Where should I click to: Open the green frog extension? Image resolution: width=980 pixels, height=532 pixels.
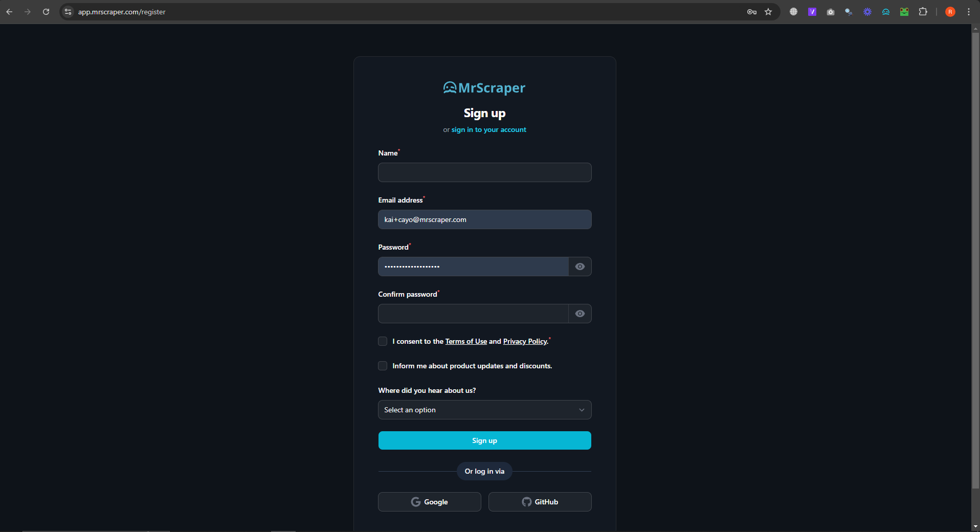tap(904, 12)
